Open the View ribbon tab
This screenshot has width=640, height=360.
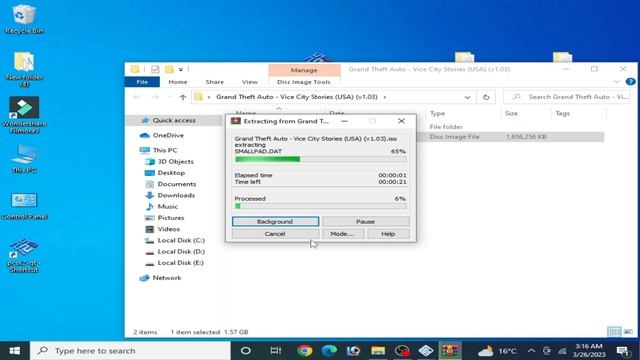pyautogui.click(x=250, y=82)
